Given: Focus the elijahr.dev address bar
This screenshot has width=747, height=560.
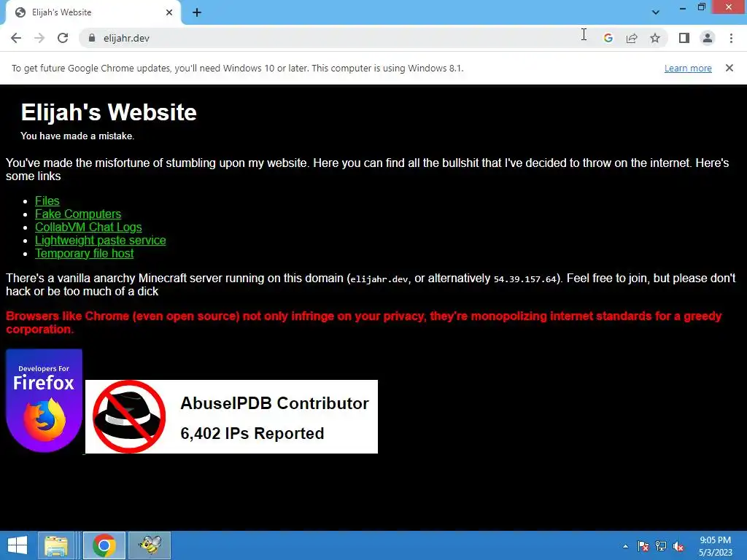Looking at the screenshot, I should click(x=333, y=38).
